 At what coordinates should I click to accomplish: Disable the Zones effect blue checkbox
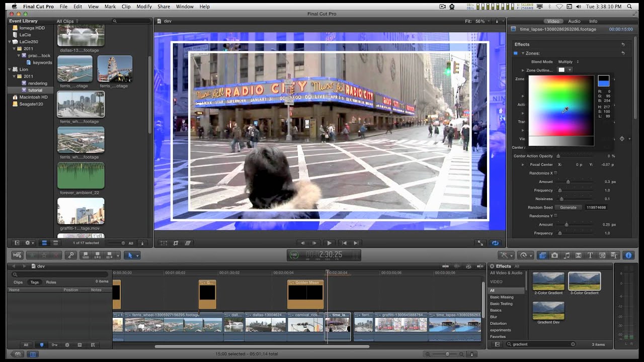(515, 53)
